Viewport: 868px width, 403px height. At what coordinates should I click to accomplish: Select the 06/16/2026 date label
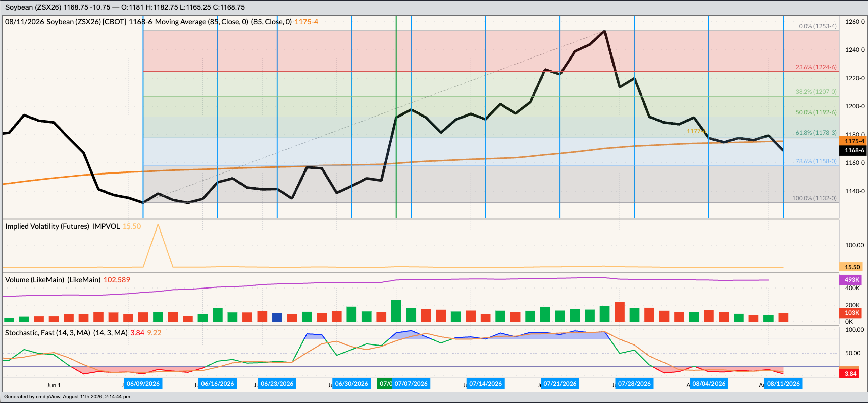tap(218, 384)
